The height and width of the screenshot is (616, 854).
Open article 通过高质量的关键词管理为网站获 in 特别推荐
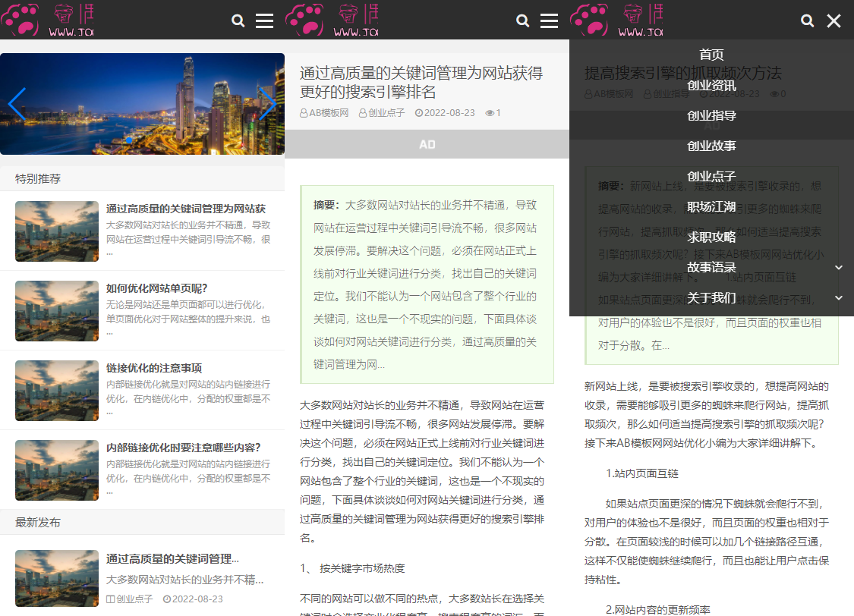coord(186,209)
